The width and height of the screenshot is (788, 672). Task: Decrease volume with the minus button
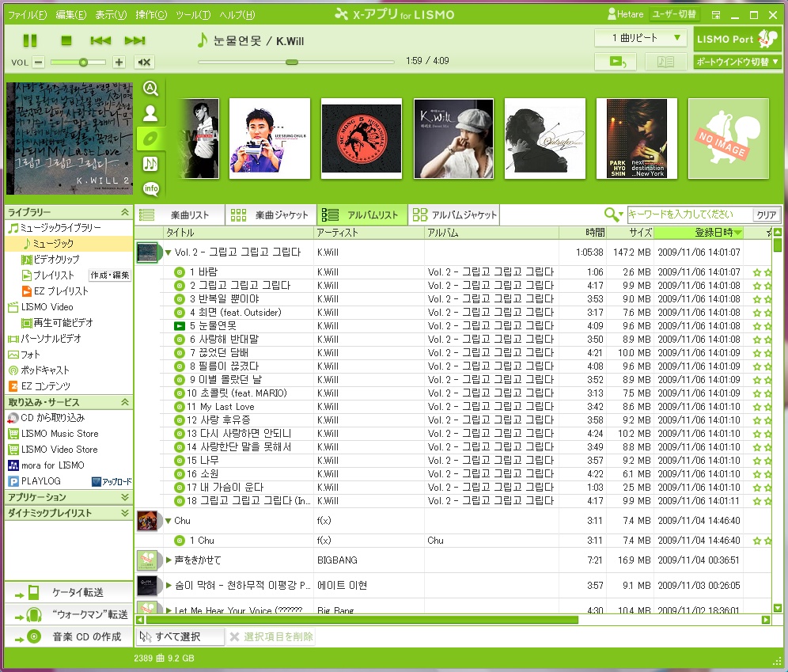pos(38,63)
